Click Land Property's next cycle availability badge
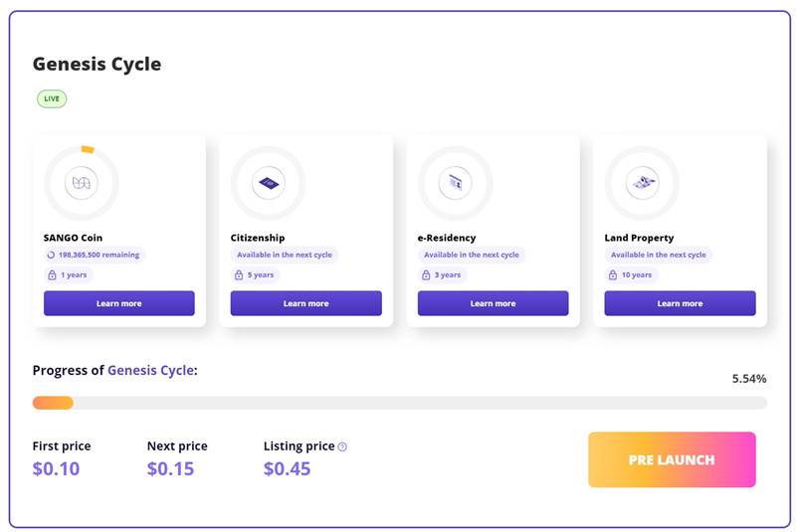Screen dimensions: 796x532 (x=657, y=255)
